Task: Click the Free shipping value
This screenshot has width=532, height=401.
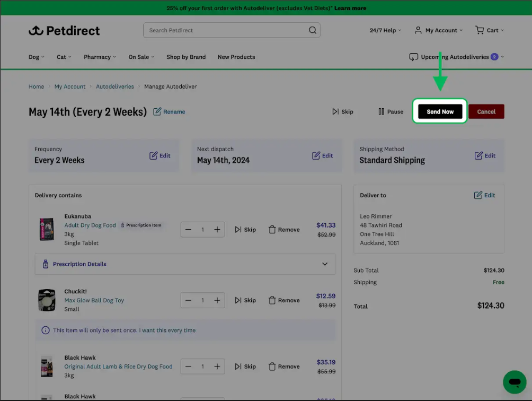Action: (499, 282)
